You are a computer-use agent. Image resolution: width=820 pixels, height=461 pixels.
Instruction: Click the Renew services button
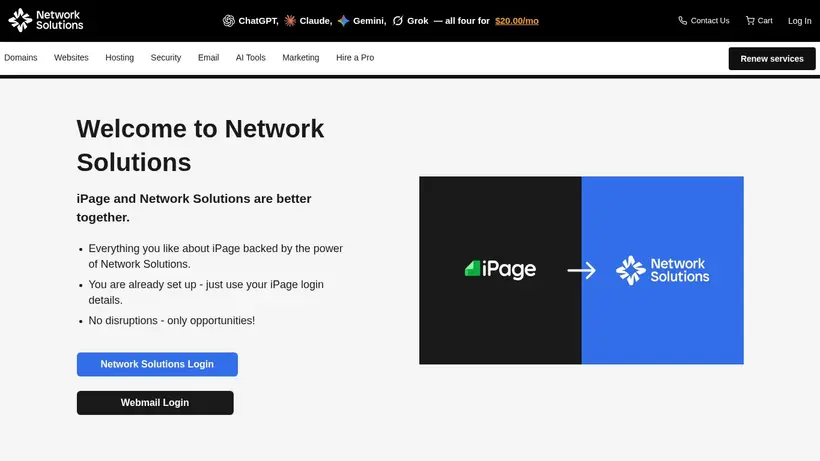[x=772, y=59]
